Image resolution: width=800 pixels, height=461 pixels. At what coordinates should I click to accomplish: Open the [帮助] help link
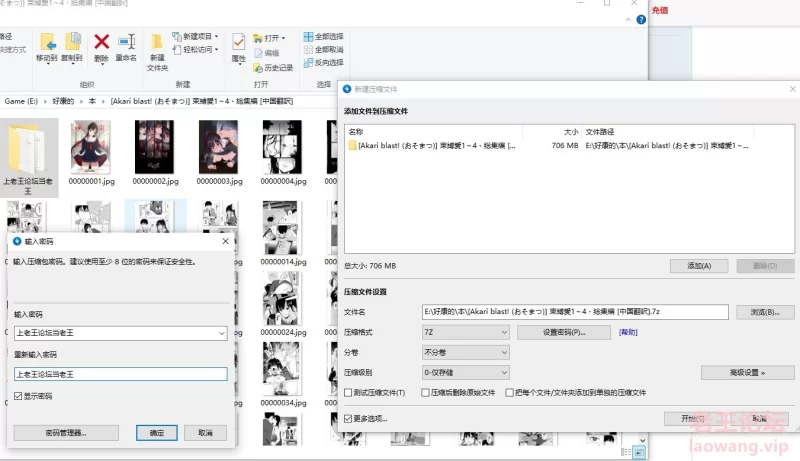(x=628, y=332)
